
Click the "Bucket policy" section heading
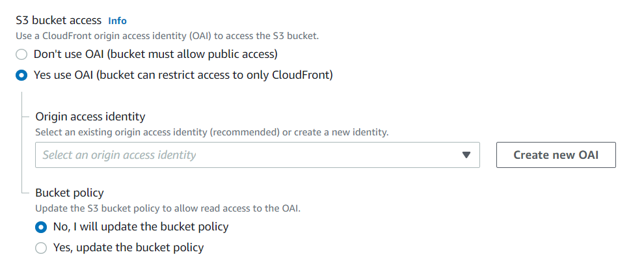point(70,193)
